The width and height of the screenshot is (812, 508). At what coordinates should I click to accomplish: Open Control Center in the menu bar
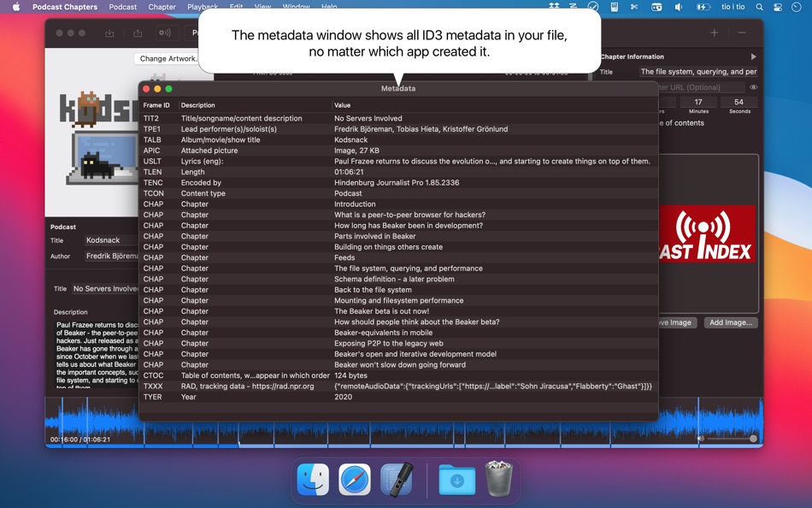coord(778,7)
